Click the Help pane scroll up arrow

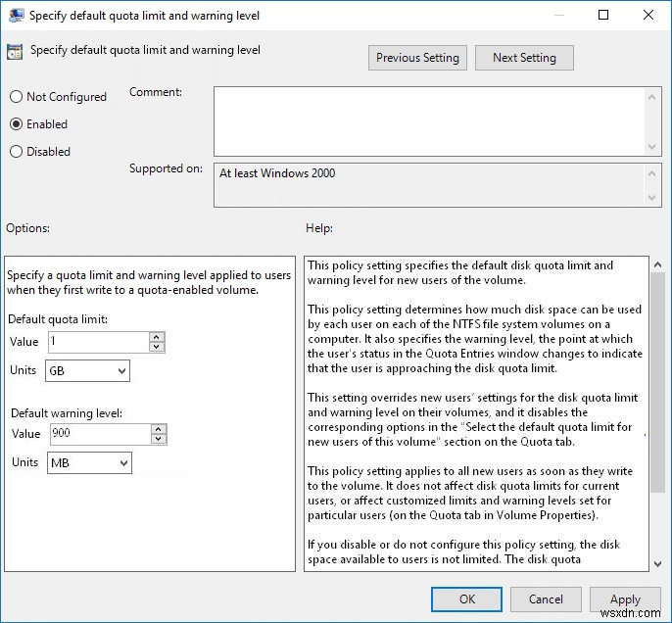658,265
